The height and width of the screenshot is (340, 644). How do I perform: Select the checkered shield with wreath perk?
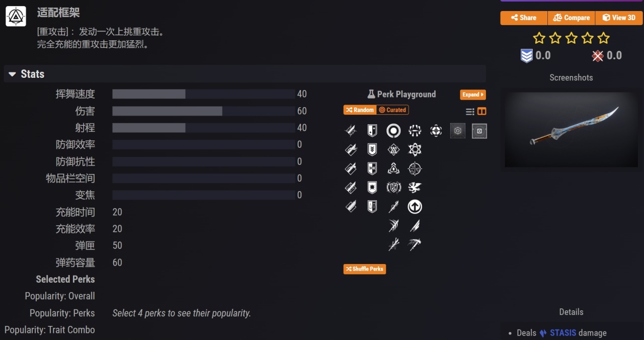click(x=393, y=188)
